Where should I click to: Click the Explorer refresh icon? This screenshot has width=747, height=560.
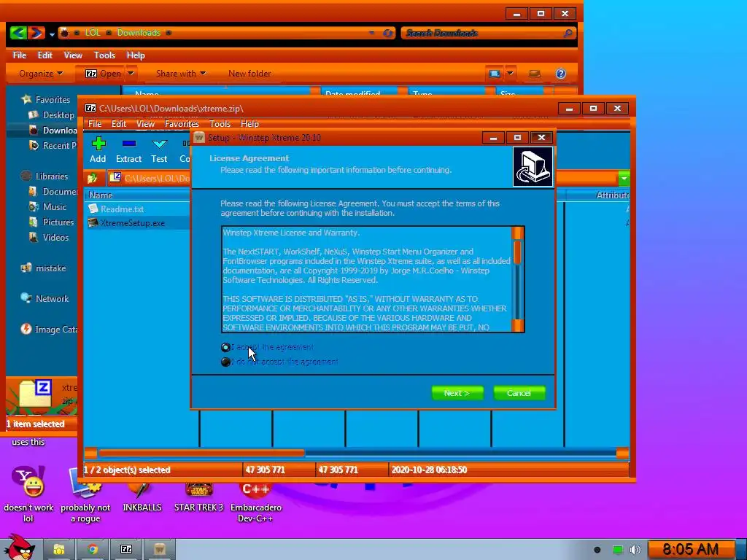[388, 33]
